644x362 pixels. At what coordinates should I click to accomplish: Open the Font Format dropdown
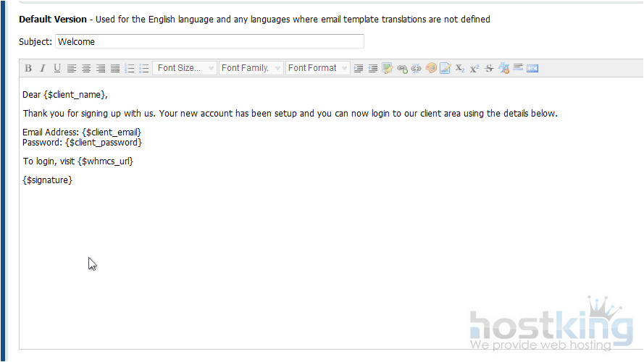pos(317,68)
